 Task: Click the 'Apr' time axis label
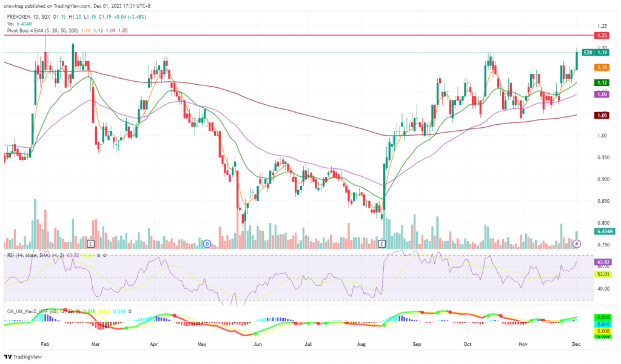coord(153,344)
